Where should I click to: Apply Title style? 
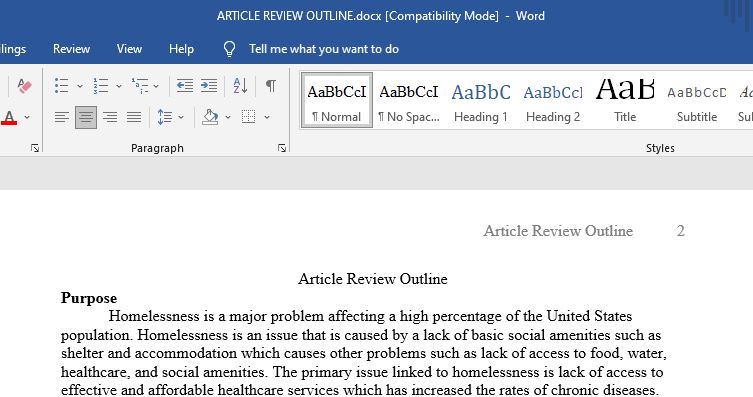point(625,101)
